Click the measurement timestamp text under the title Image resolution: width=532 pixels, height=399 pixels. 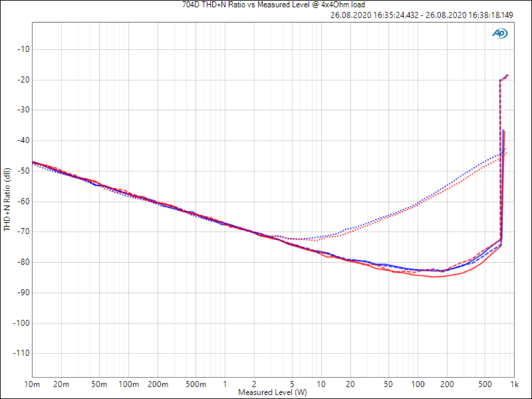421,15
